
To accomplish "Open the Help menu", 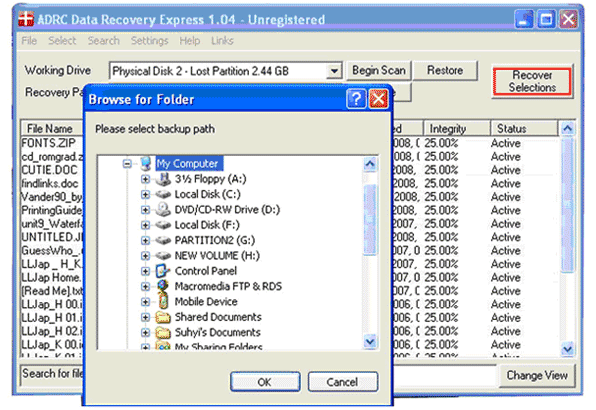I will (x=190, y=41).
